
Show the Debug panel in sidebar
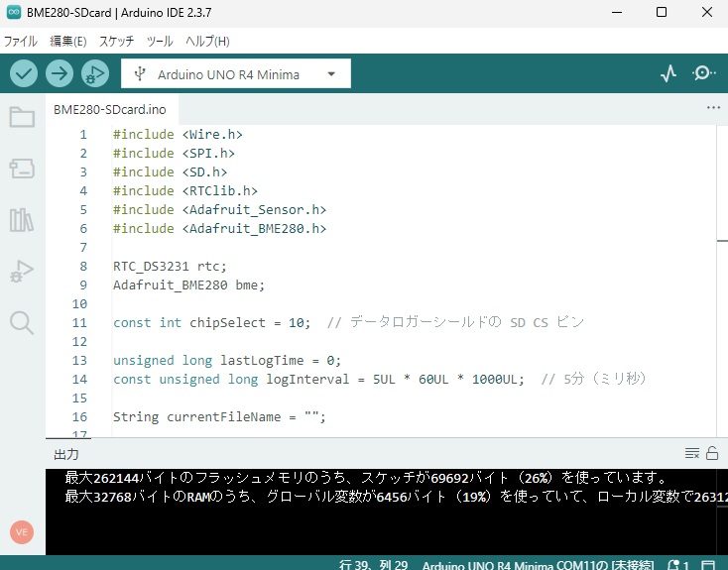pyautogui.click(x=22, y=271)
